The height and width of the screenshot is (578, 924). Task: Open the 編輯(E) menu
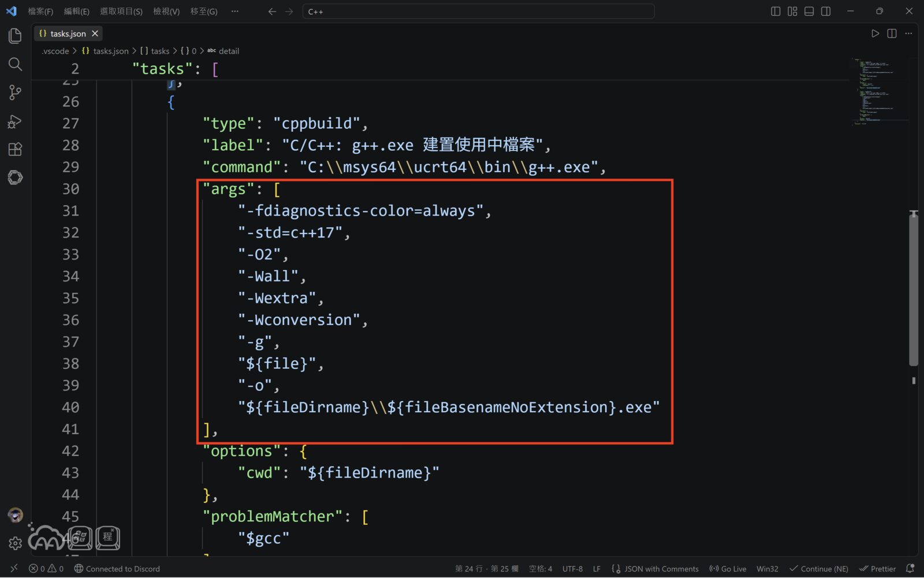coord(76,12)
